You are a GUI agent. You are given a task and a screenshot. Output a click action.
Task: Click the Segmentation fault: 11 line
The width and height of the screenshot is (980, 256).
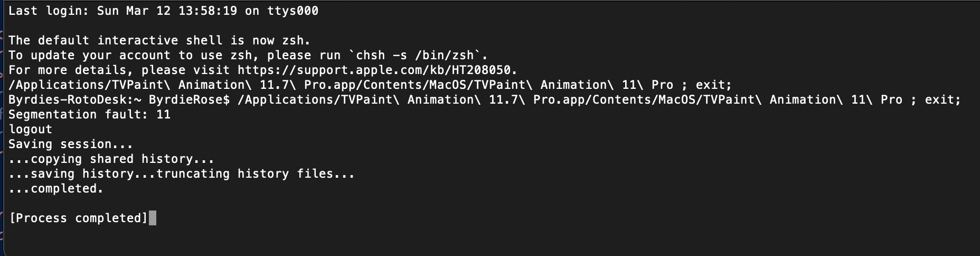(89, 114)
